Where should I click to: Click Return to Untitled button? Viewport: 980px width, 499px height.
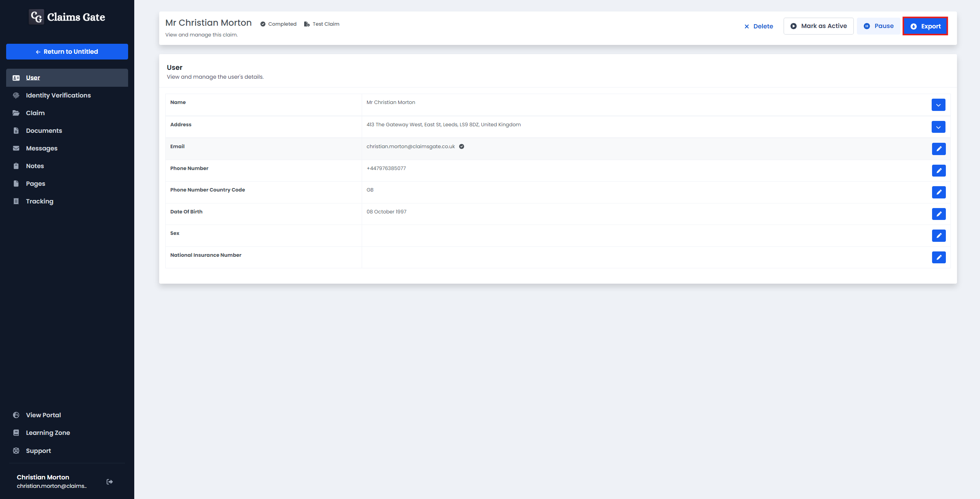pyautogui.click(x=67, y=51)
